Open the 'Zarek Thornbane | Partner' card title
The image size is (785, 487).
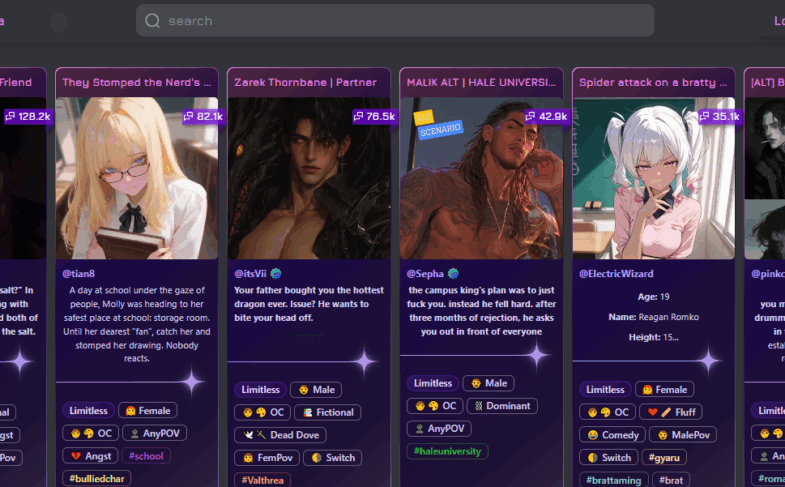pyautogui.click(x=305, y=83)
